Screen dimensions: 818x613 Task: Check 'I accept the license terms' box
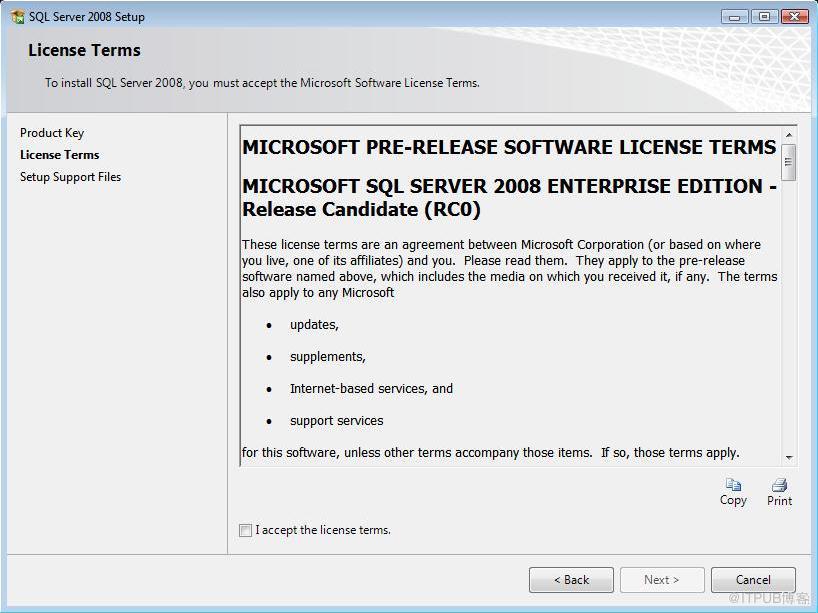(245, 530)
